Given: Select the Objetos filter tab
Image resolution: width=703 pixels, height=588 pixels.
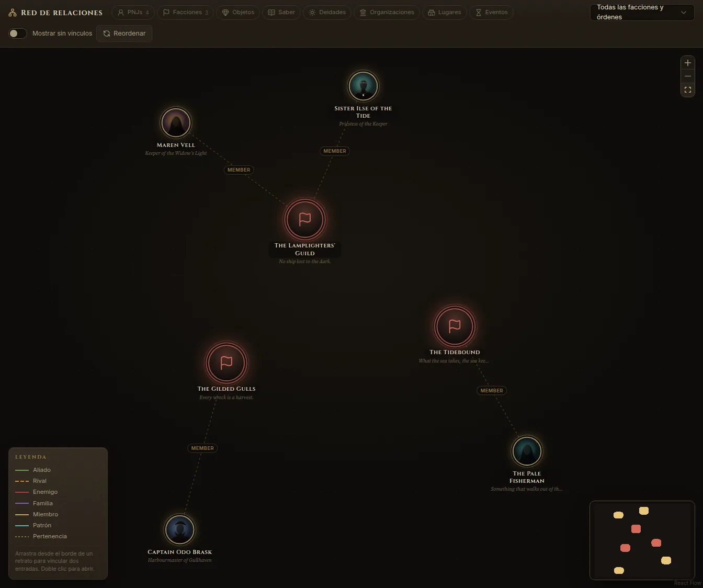Looking at the screenshot, I should [238, 12].
